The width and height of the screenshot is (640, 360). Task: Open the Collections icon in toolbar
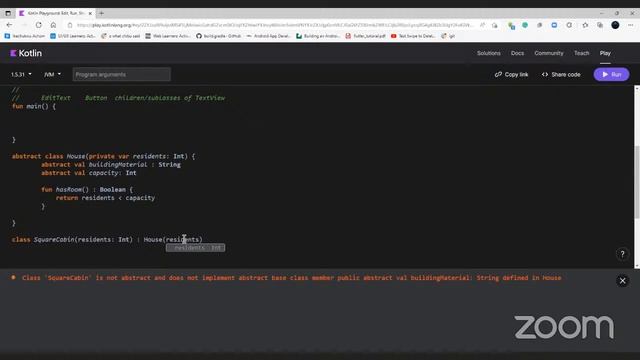tap(600, 25)
